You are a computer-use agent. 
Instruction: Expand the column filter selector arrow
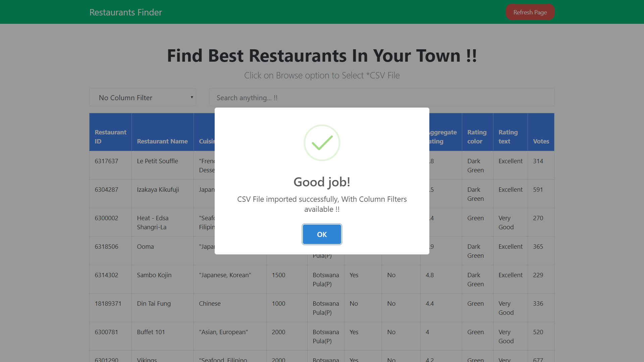[192, 97]
